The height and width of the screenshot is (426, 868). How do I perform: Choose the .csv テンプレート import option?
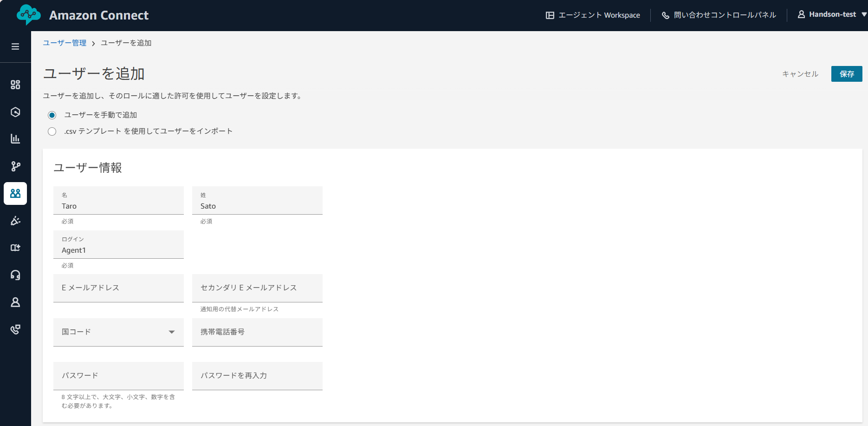52,131
